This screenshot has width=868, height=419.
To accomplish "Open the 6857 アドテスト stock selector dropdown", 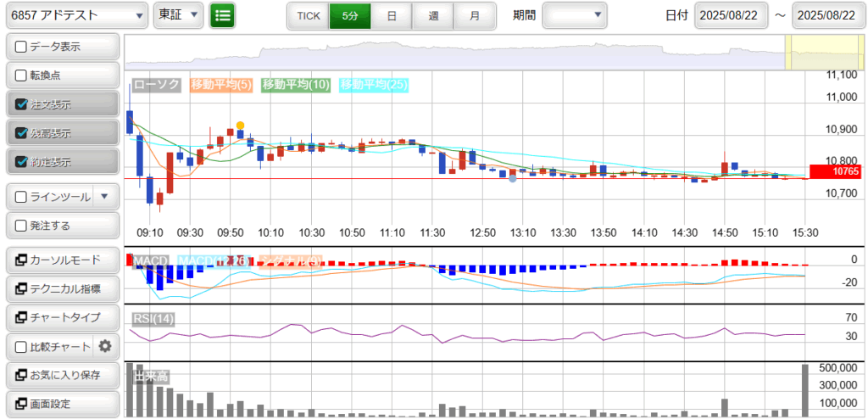I will coord(77,15).
